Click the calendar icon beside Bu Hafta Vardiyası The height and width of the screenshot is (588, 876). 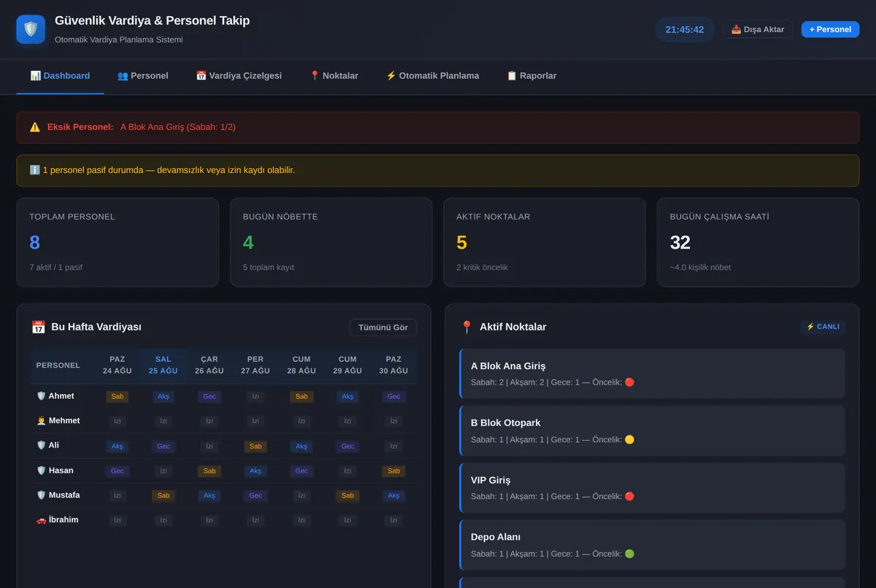pyautogui.click(x=38, y=328)
